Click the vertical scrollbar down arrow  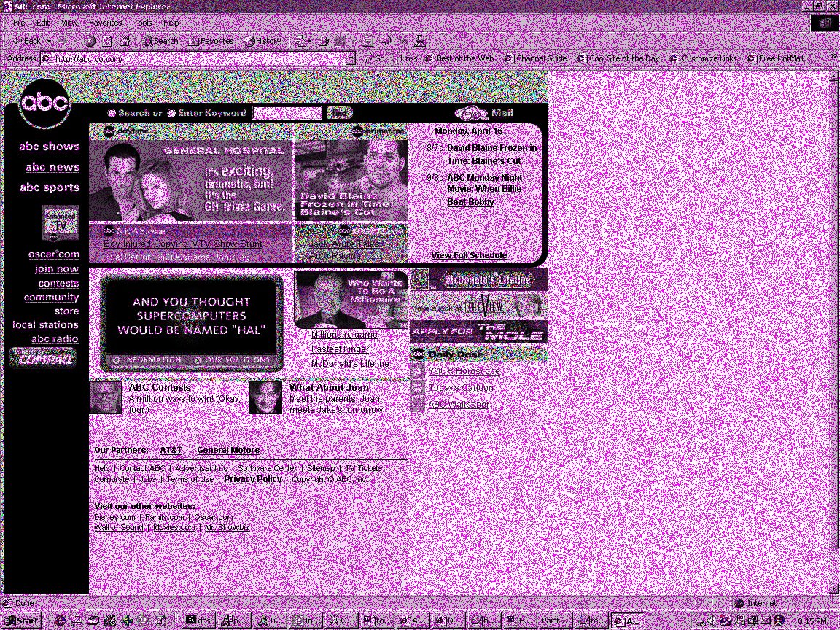tap(835, 589)
